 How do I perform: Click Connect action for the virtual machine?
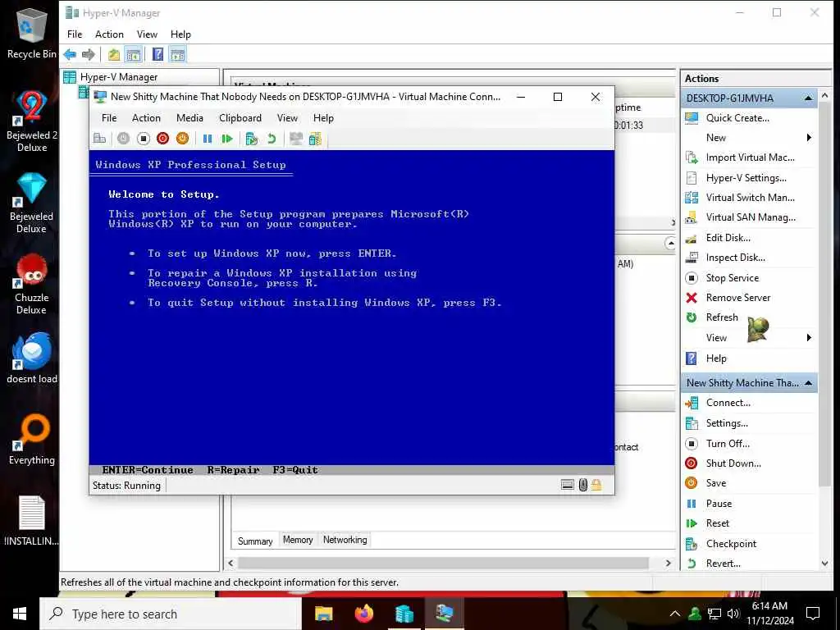pos(728,403)
